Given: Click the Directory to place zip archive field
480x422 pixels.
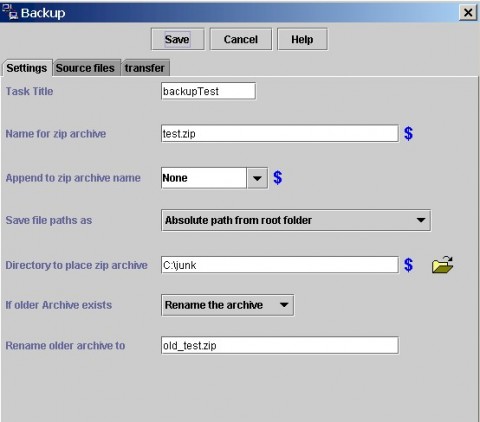Looking at the screenshot, I should pos(280,265).
